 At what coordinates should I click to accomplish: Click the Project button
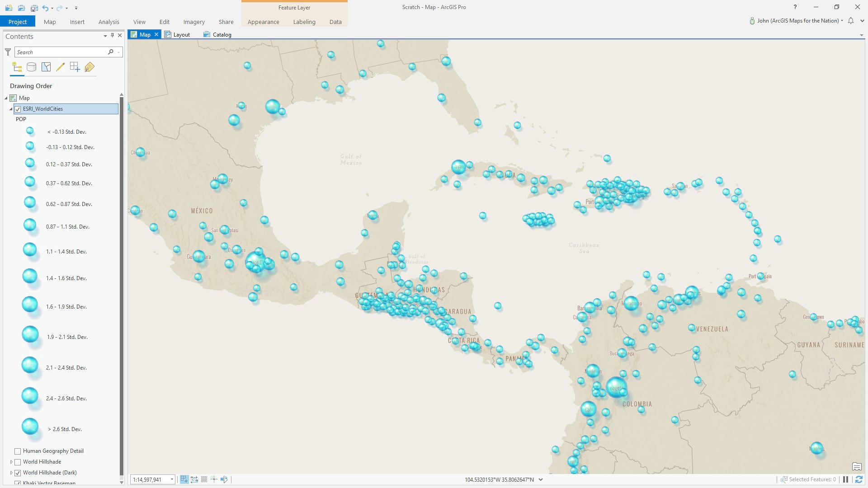[17, 22]
